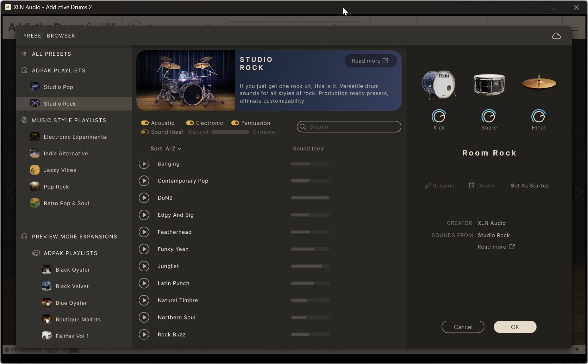Preview Boutique Mallets expansion
Screen dimensions: 588x364
[74, 319]
